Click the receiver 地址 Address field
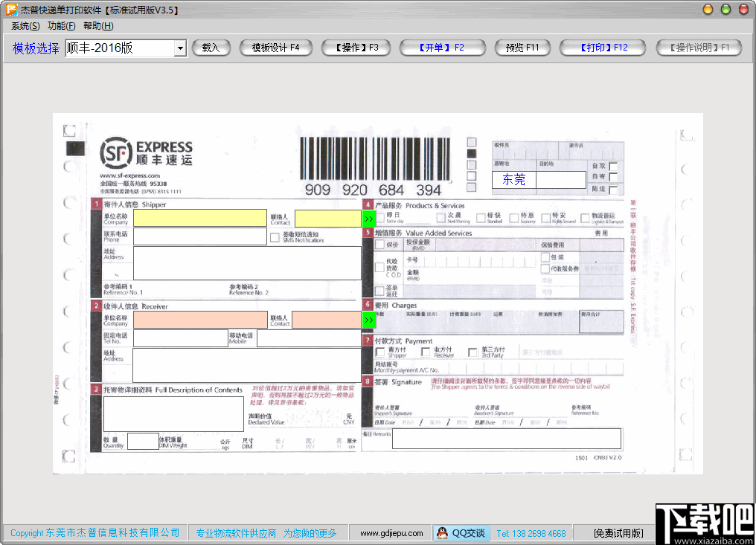The width and height of the screenshot is (756, 545). click(x=247, y=365)
